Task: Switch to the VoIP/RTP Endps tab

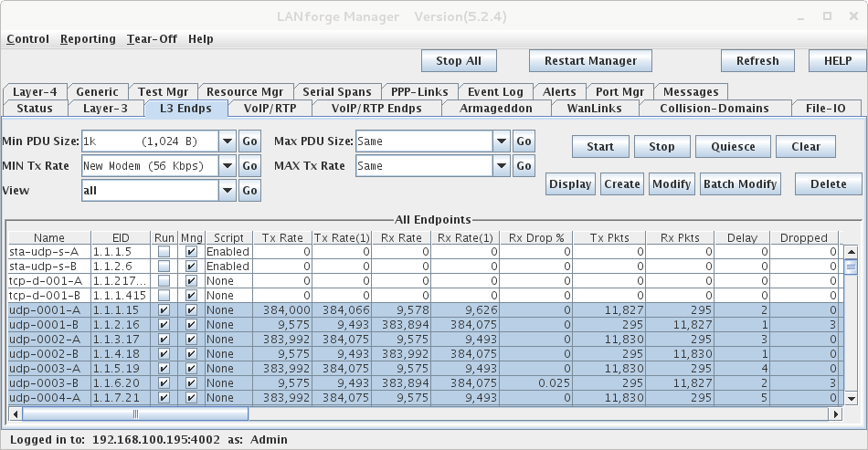Action: pos(377,109)
